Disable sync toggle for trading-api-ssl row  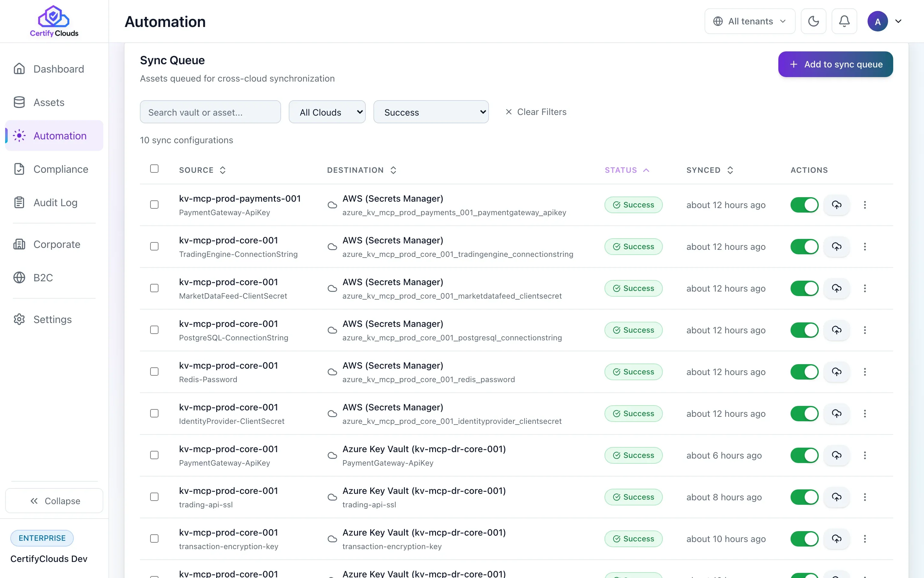click(804, 497)
